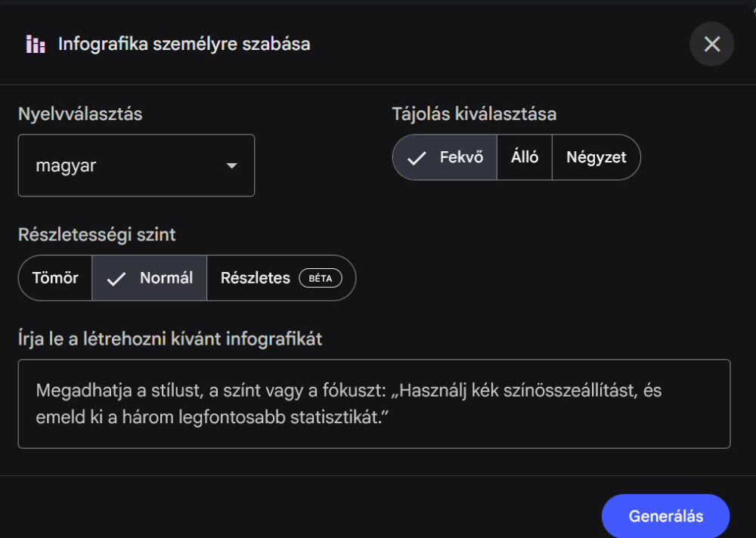
Task: Click the Írja le a létrehozni kívánt infografikát label
Action: [170, 339]
